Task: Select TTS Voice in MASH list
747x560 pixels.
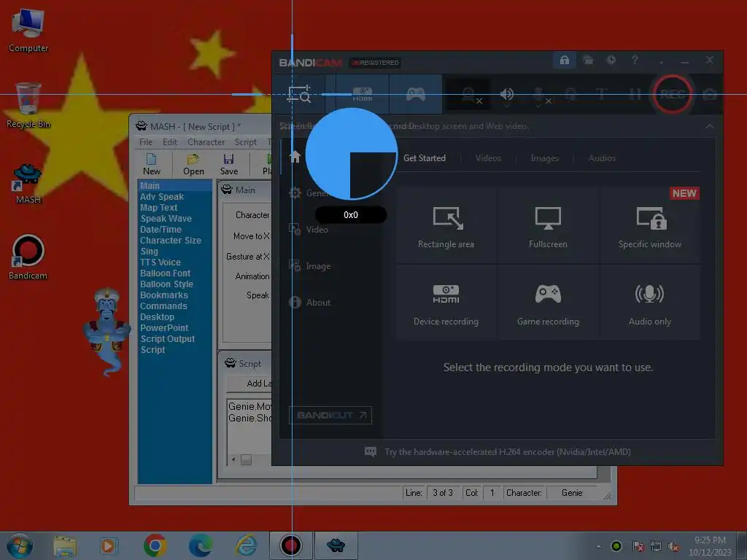Action: [160, 262]
